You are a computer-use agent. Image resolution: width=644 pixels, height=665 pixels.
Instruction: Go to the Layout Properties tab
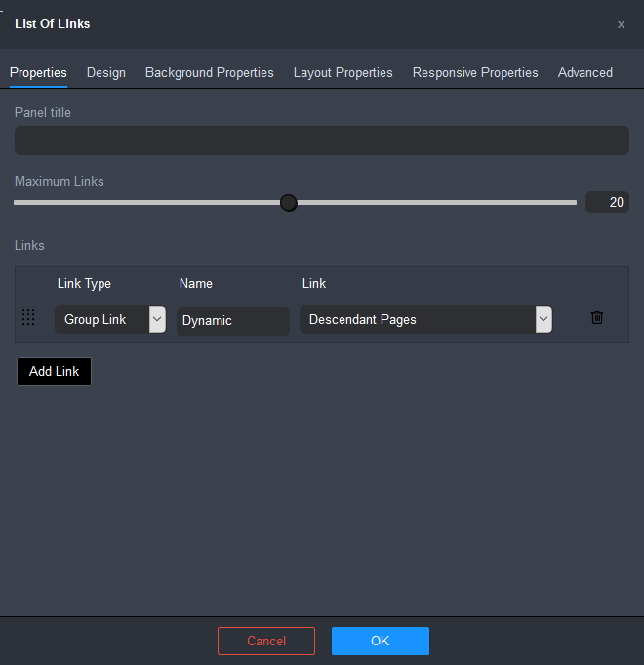tap(342, 73)
